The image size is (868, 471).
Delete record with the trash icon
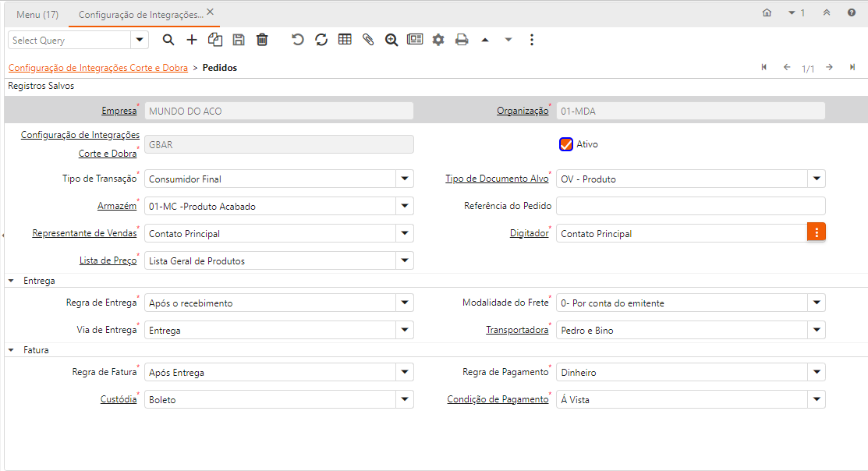[x=262, y=40]
